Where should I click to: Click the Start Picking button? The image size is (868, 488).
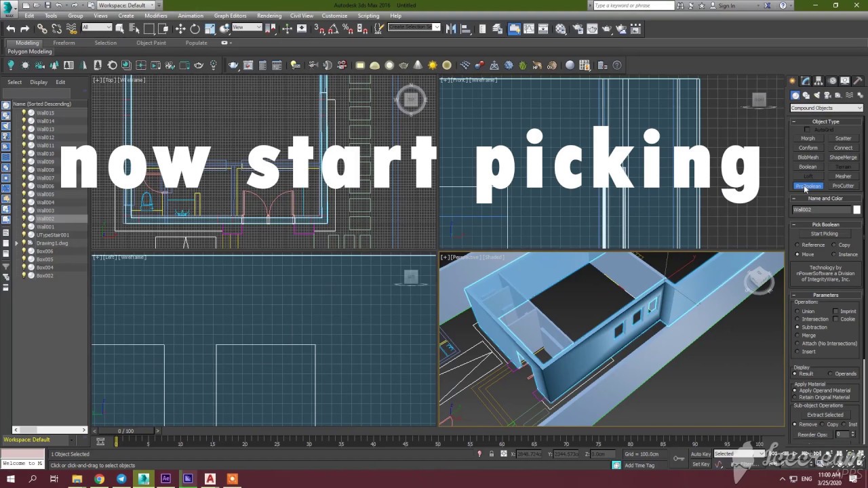tap(825, 234)
